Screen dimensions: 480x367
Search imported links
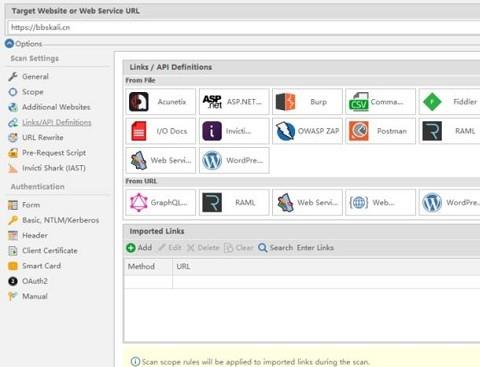(x=276, y=248)
